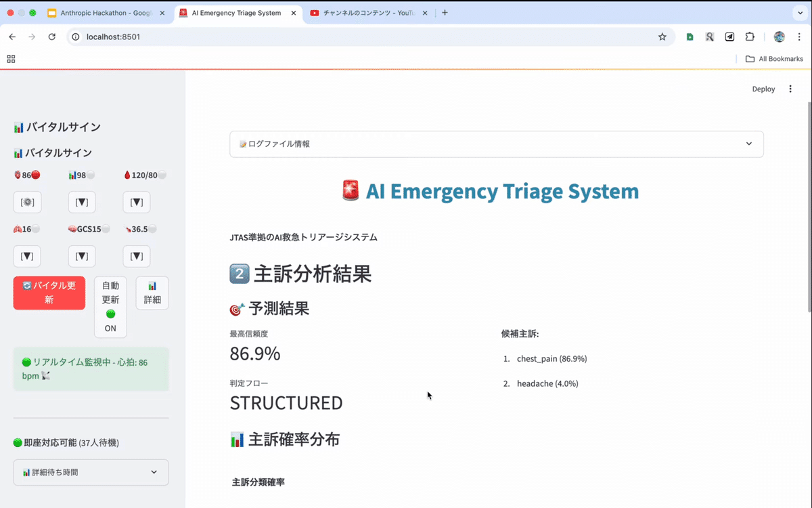This screenshot has height=508, width=812.
Task: Expand the 詳細待ち時間 dropdown
Action: tap(91, 472)
